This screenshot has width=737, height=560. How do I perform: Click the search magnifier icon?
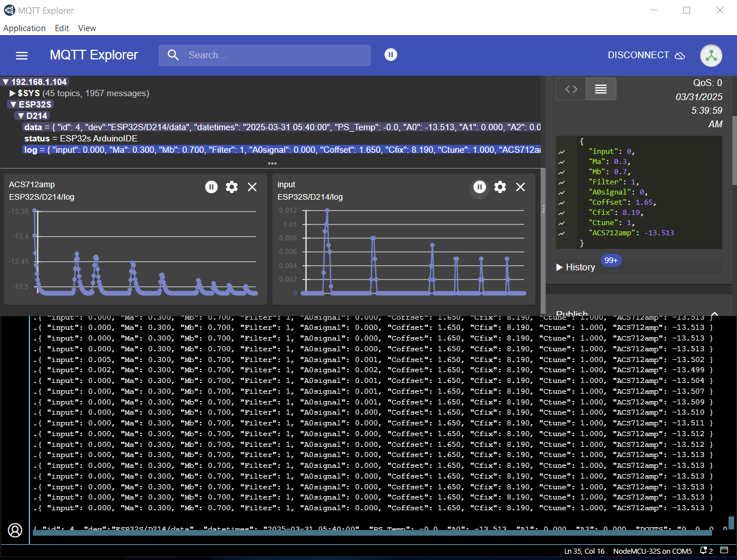173,55
